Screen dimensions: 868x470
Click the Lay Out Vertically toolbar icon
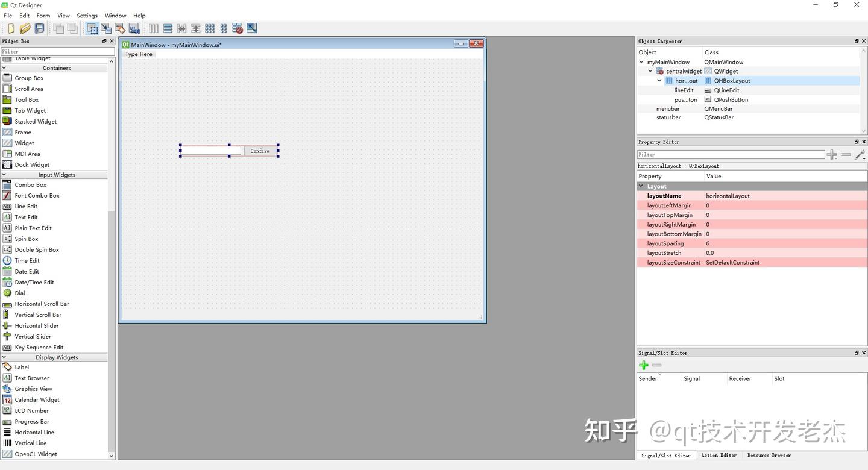click(x=167, y=28)
